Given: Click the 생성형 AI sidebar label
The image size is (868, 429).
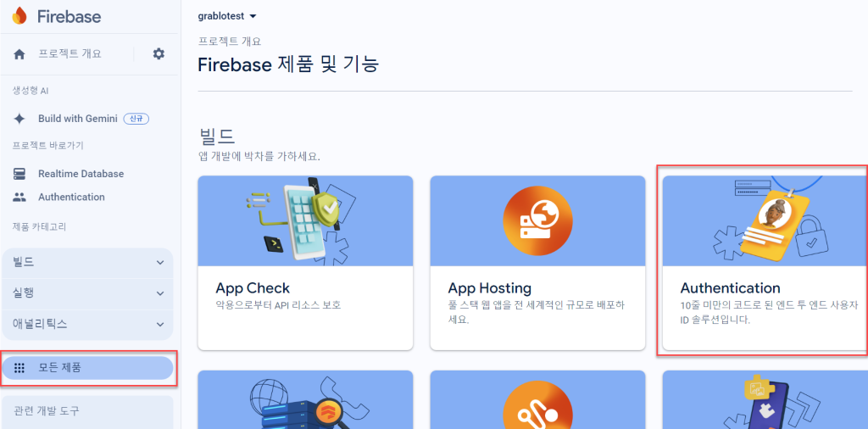Looking at the screenshot, I should pos(31,91).
